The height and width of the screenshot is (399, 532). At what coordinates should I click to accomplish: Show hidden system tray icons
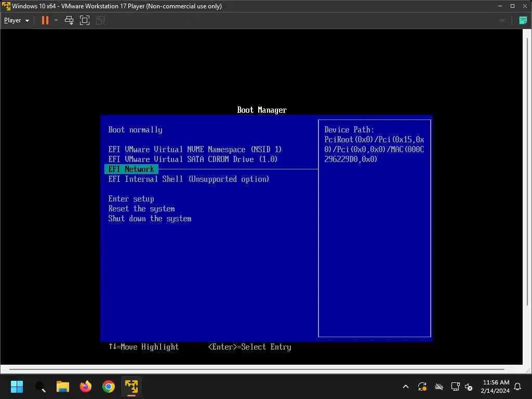click(405, 387)
